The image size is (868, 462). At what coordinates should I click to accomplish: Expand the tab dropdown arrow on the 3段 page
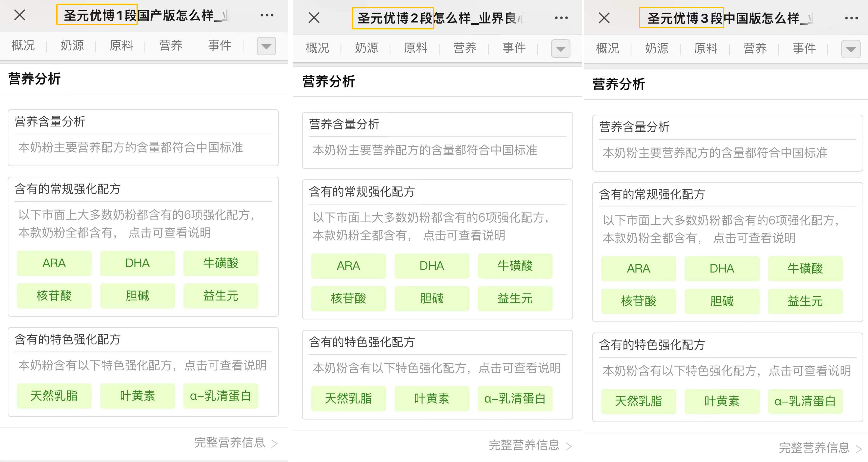pyautogui.click(x=850, y=49)
